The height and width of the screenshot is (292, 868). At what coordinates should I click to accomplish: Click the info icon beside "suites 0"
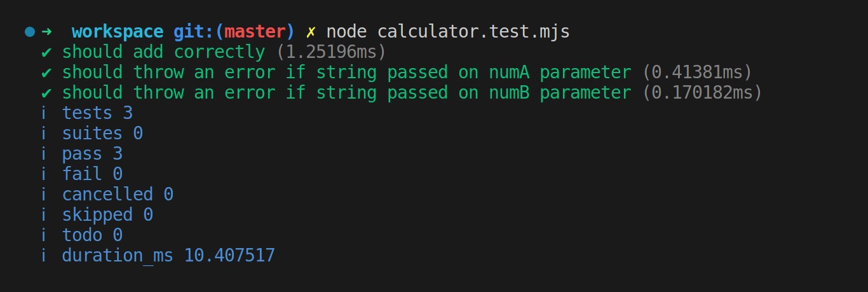click(x=44, y=133)
